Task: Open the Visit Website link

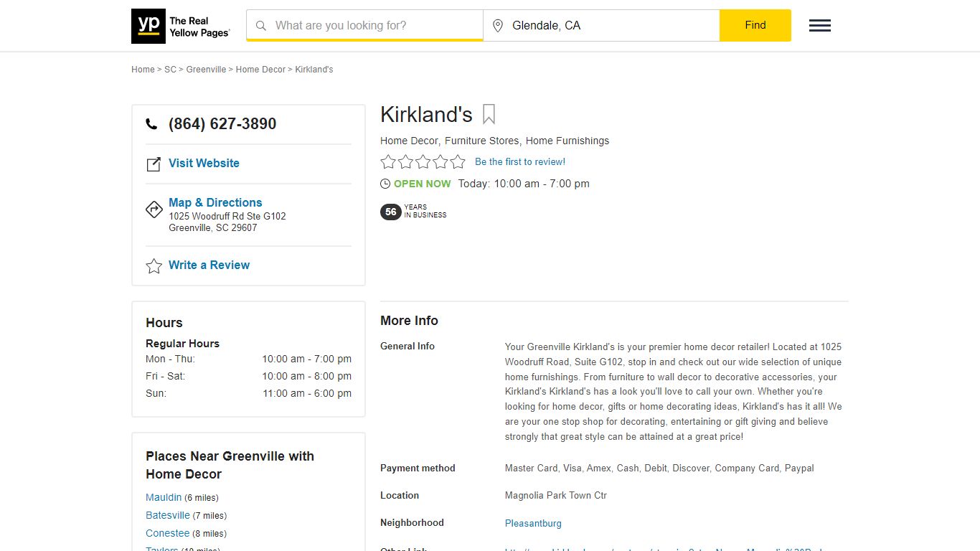Action: [x=204, y=163]
